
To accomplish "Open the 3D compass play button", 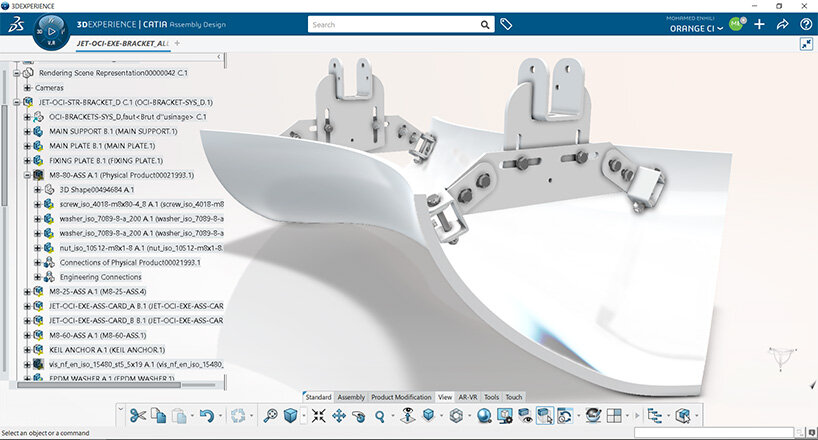I will [51, 32].
